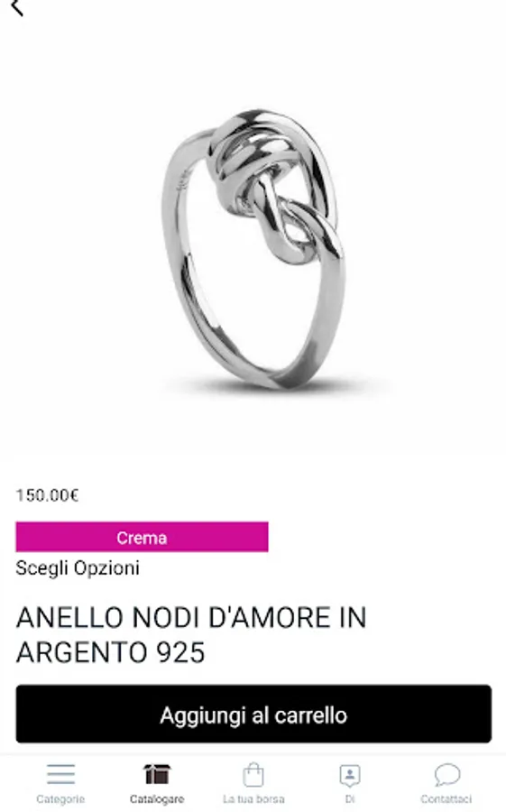This screenshot has height=812, width=506.
Task: Switch to the Categorie tab label
Action: coord(60,799)
